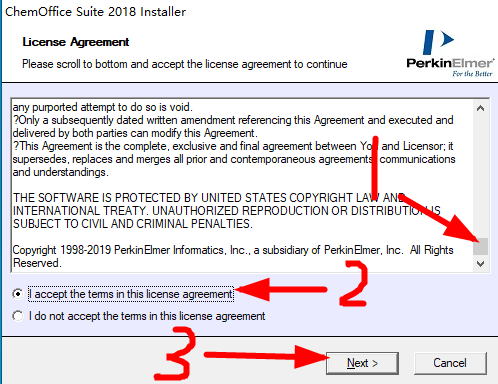Click the scrollbar up arrow
498x384 pixels.
(480, 108)
